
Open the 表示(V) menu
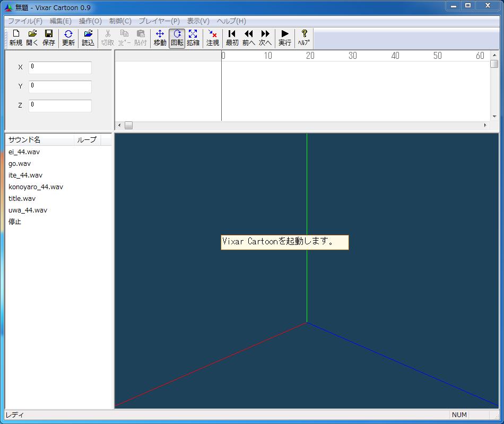pyautogui.click(x=198, y=21)
